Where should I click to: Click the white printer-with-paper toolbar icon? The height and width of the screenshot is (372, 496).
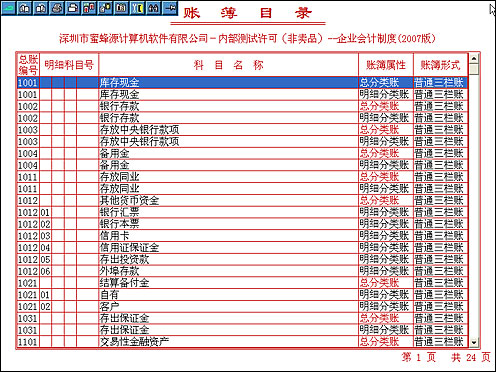pos(73,8)
